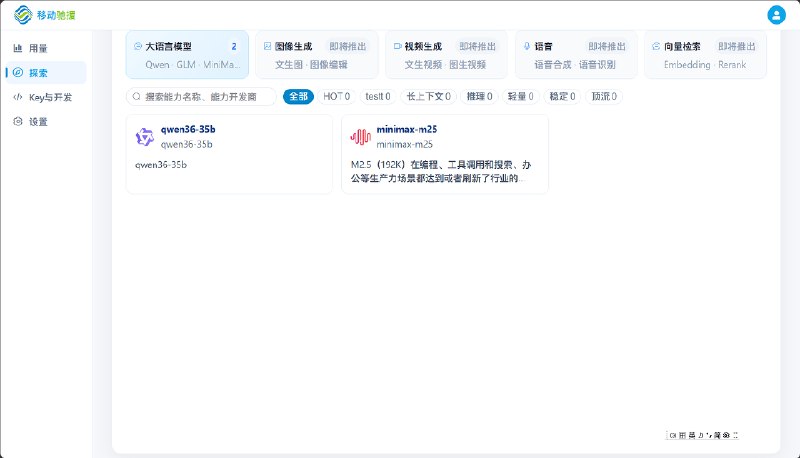Click the minimax-m25 waveform logo
800x458 pixels.
[x=360, y=137]
